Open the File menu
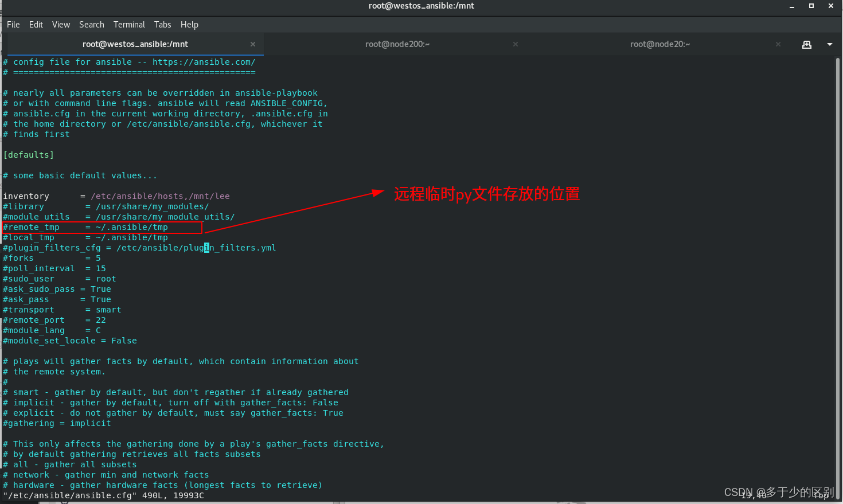Viewport: 843px width, 504px height. coord(13,25)
